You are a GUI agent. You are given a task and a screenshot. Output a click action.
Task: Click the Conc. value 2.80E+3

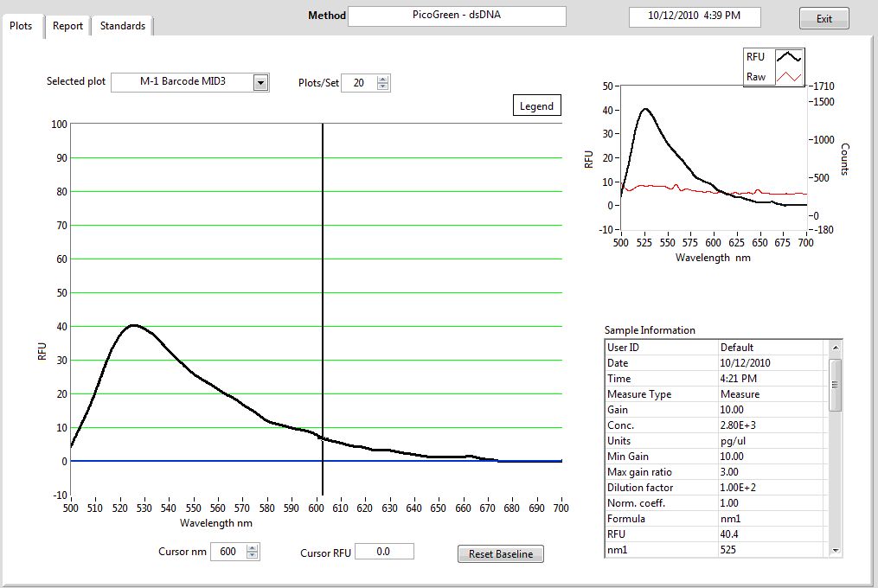[x=738, y=425]
